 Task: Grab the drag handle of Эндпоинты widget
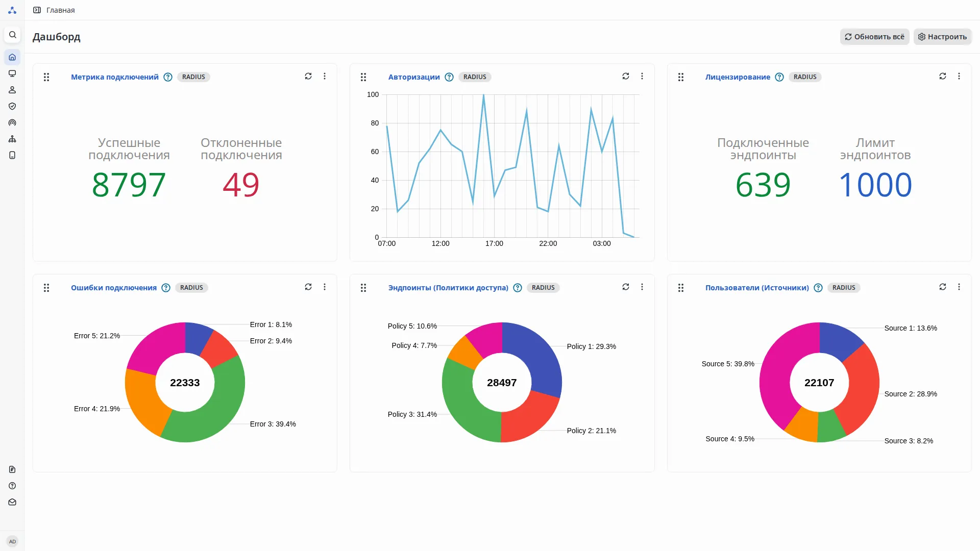(x=363, y=288)
